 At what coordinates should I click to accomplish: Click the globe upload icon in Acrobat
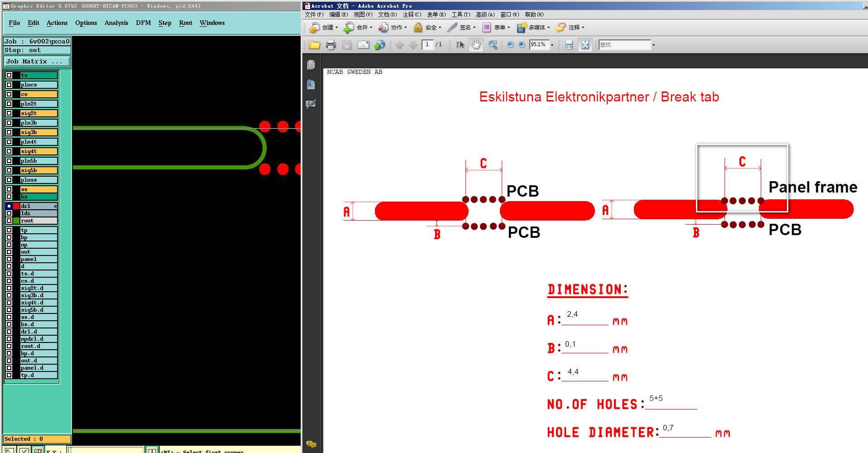pyautogui.click(x=379, y=45)
